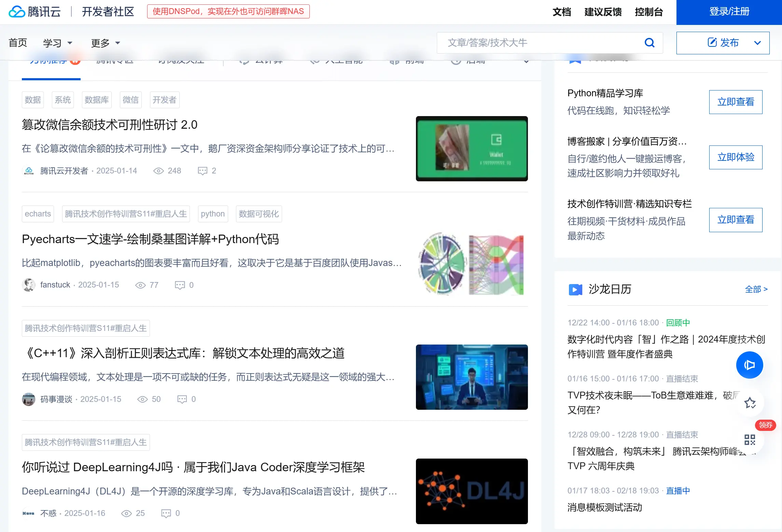Open the DL4J article thumbnail

click(471, 492)
